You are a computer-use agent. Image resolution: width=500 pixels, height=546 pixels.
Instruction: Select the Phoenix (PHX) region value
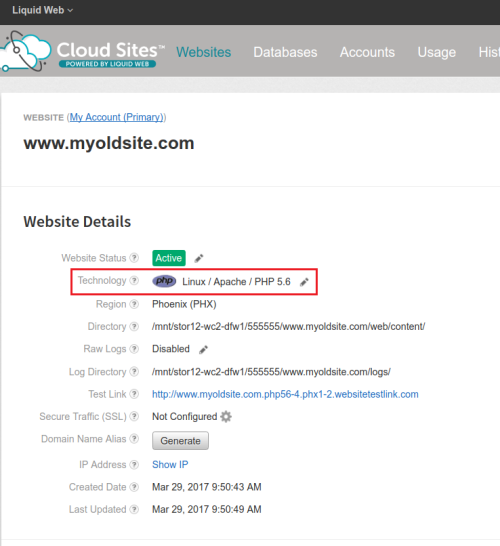(x=184, y=304)
